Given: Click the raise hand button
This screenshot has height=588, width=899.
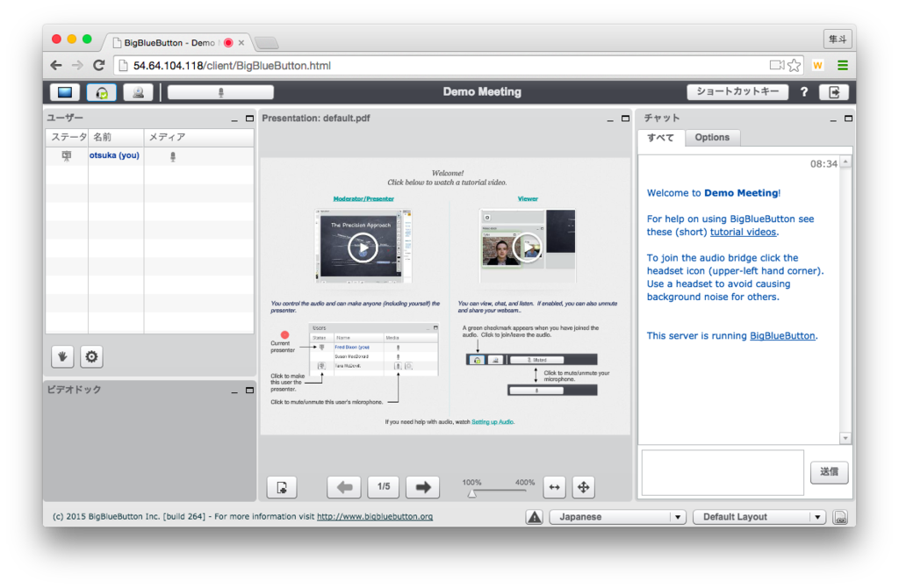Looking at the screenshot, I should click(x=62, y=356).
